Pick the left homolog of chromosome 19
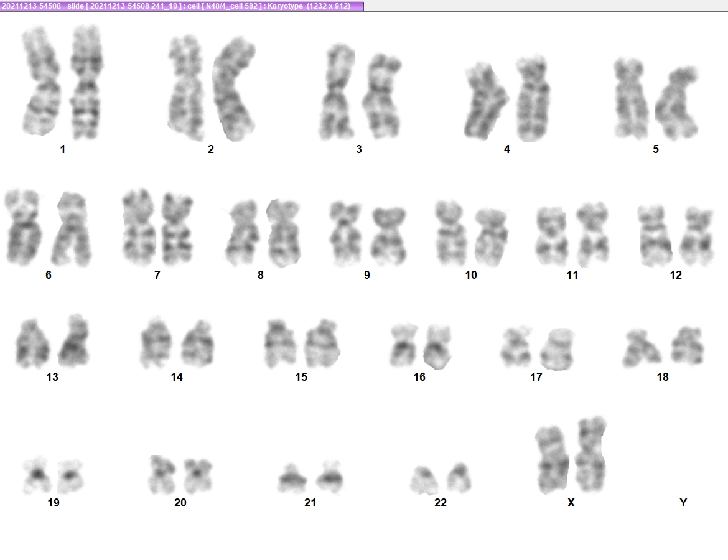Viewport: 728px width, 560px height. tap(37, 475)
